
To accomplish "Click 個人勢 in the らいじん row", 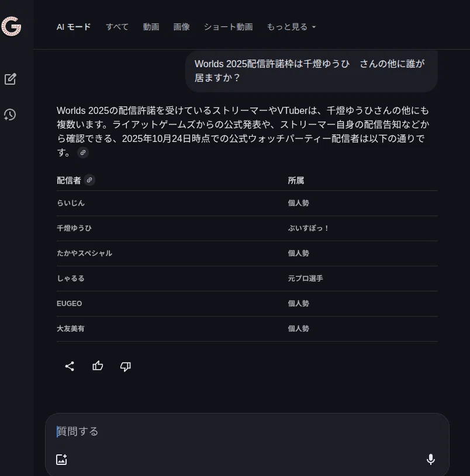I will 298,203.
